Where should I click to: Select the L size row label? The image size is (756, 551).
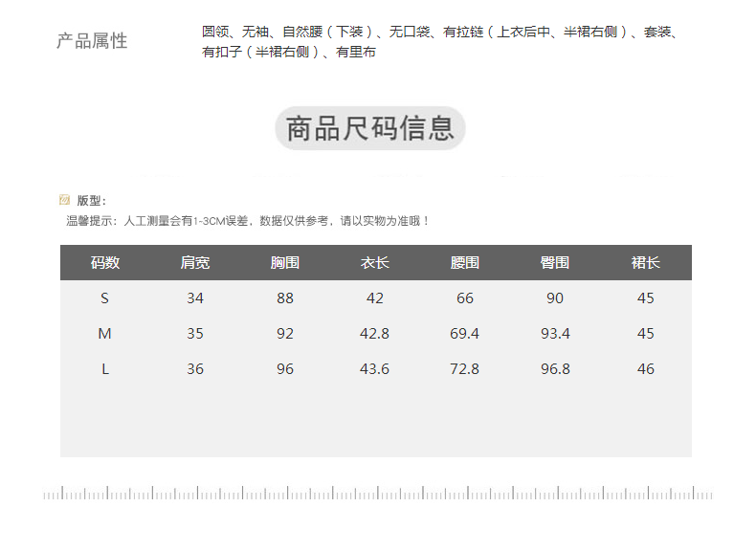pos(105,369)
